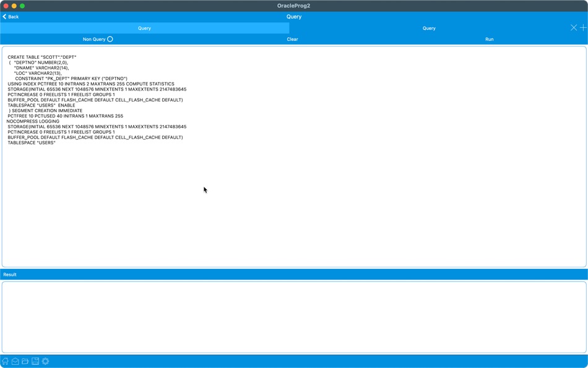Minimize the window with the yellow traffic light
588x368 pixels.
click(x=13, y=4)
